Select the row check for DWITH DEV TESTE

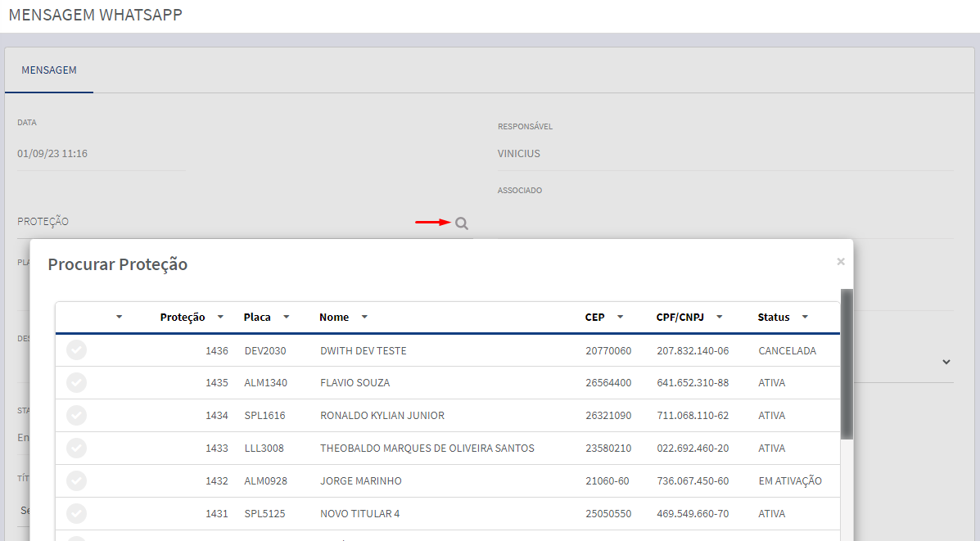76,349
